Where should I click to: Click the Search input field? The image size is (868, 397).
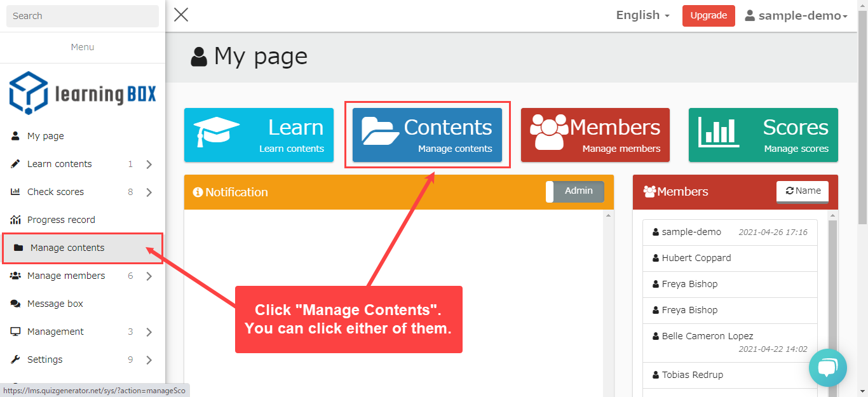(83, 16)
